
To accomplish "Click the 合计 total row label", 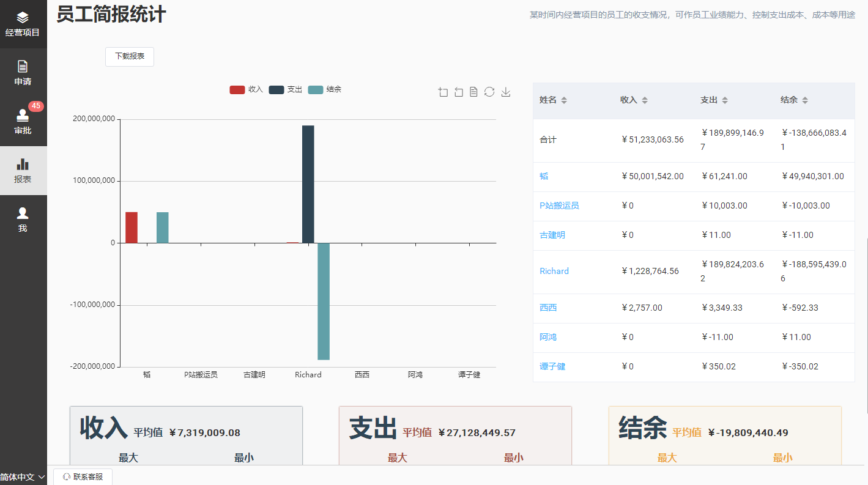I will coord(548,139).
